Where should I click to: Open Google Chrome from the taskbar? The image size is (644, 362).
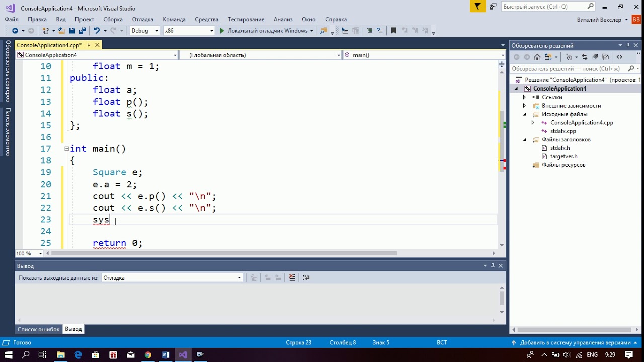coord(148,355)
